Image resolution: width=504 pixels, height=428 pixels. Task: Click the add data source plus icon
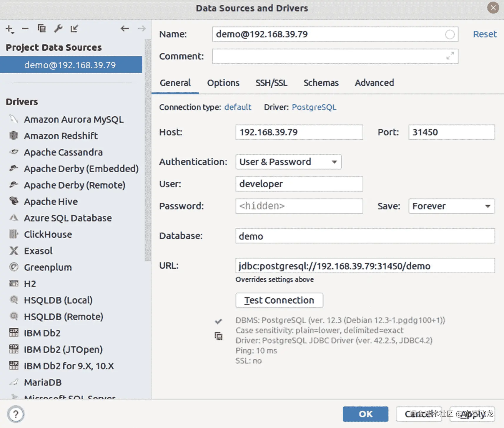pyautogui.click(x=9, y=29)
